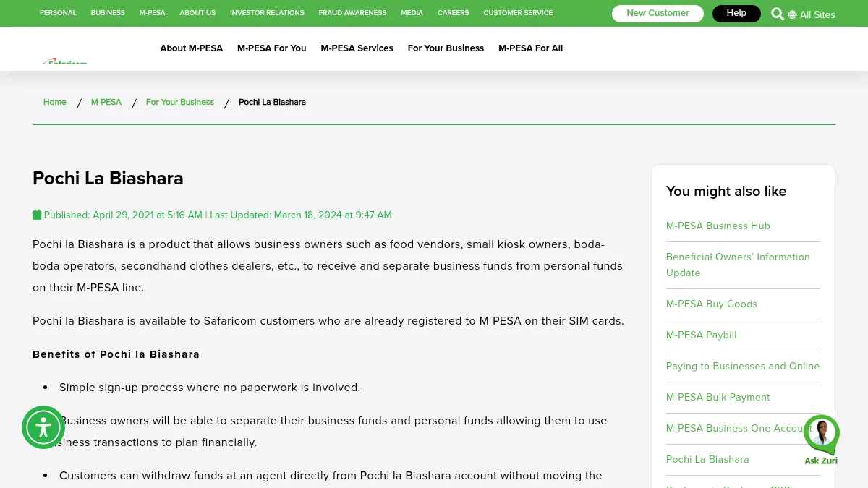Click the Pochi La Biashara breadcrumb text
Image resolution: width=868 pixels, height=488 pixels.
(x=272, y=102)
